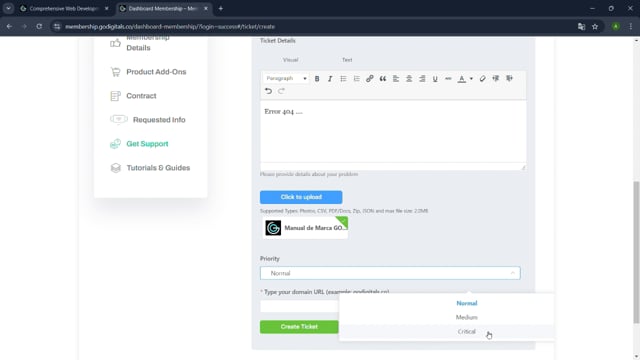Image resolution: width=640 pixels, height=360 pixels.
Task: Open the browser profile avatar
Action: (616, 27)
